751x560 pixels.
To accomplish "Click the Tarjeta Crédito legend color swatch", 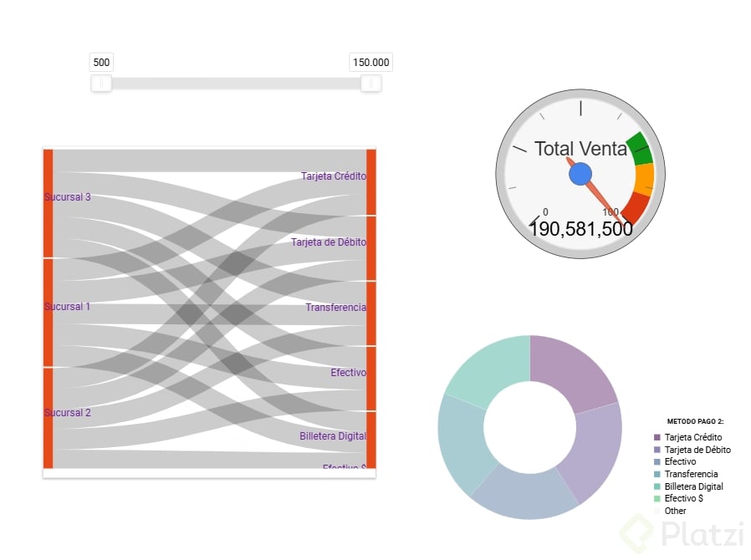I will (657, 437).
